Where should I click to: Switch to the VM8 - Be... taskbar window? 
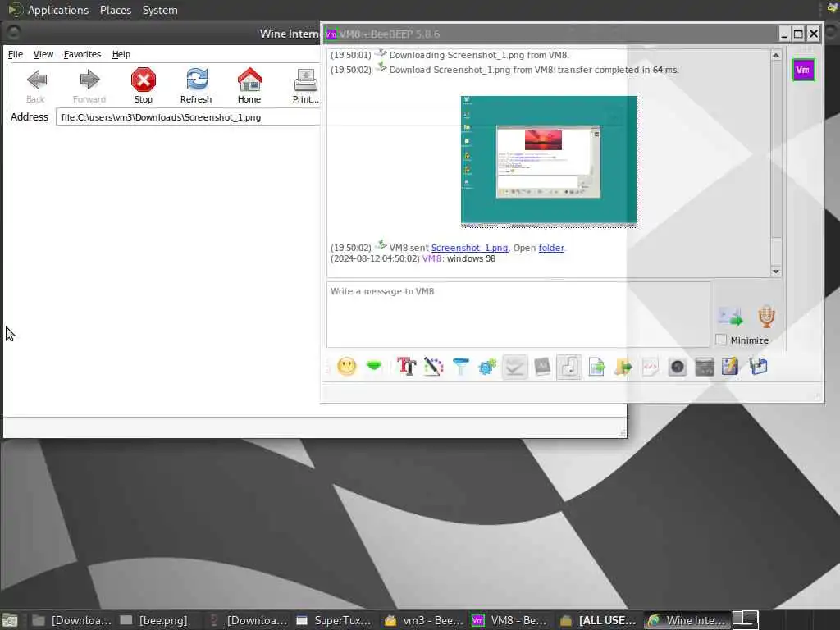pyautogui.click(x=510, y=620)
